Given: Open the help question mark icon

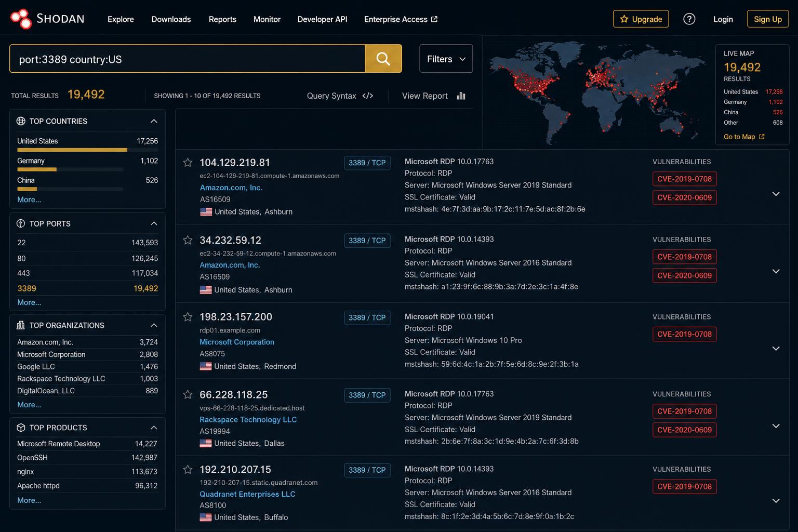Looking at the screenshot, I should [x=689, y=19].
